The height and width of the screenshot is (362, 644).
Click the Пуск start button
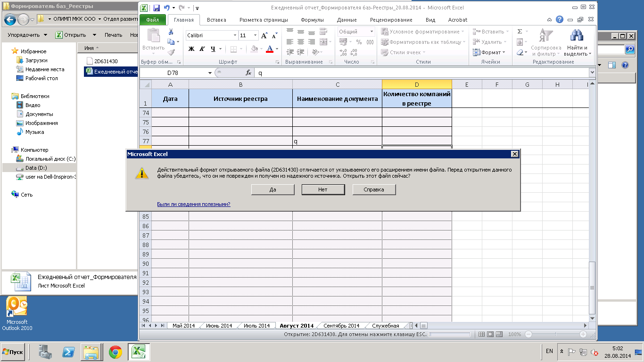point(13,352)
